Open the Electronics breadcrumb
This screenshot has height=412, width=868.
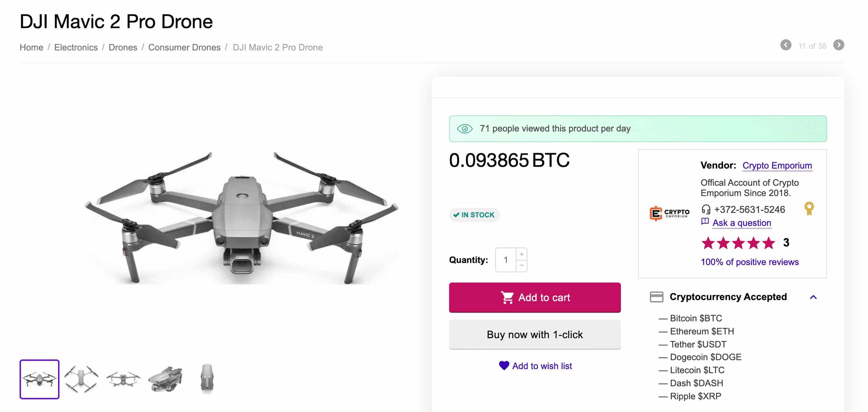76,47
